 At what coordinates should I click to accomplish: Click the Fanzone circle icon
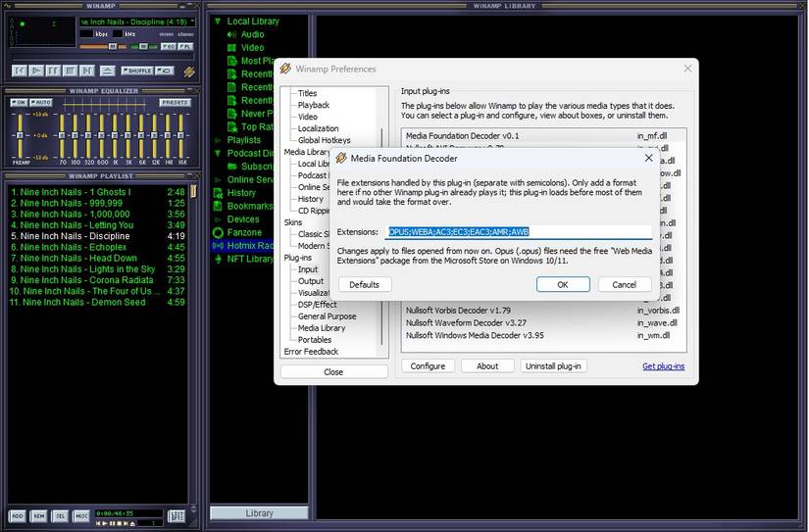[x=219, y=232]
